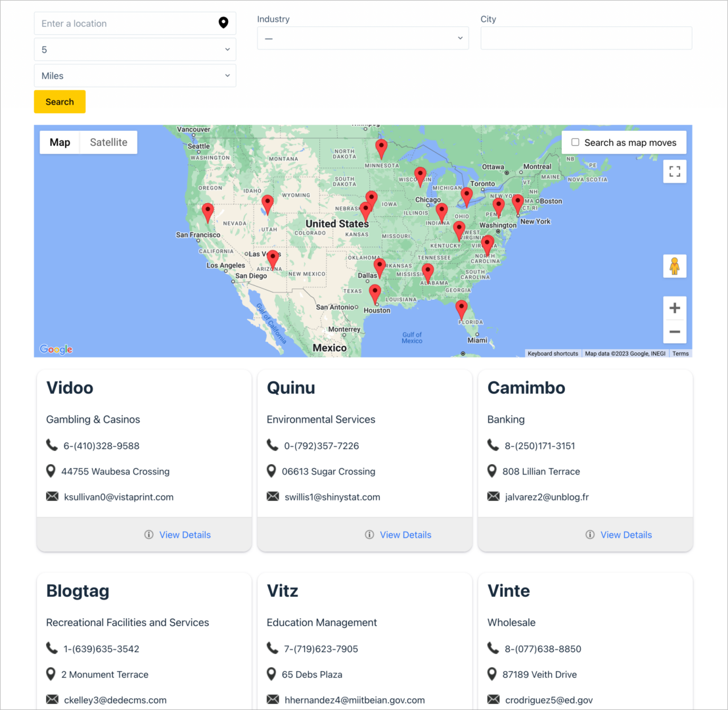728x710 pixels.
Task: Click the envelope icon on Camimbo card
Action: point(493,496)
